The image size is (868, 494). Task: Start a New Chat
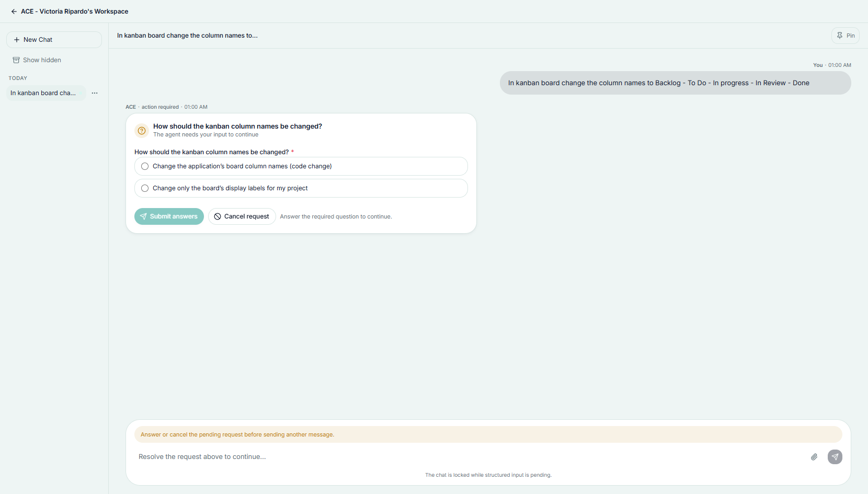click(x=54, y=40)
